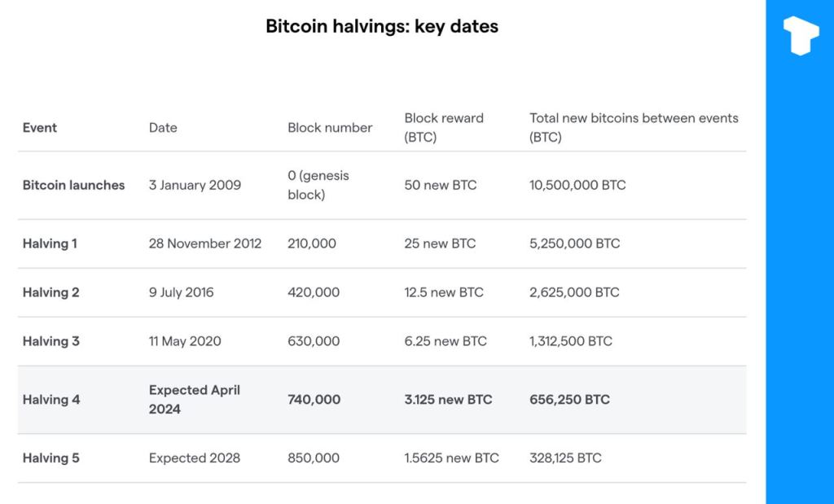Image resolution: width=834 pixels, height=504 pixels.
Task: Click the 'Block reward (BTC)' column header
Action: coord(444,128)
